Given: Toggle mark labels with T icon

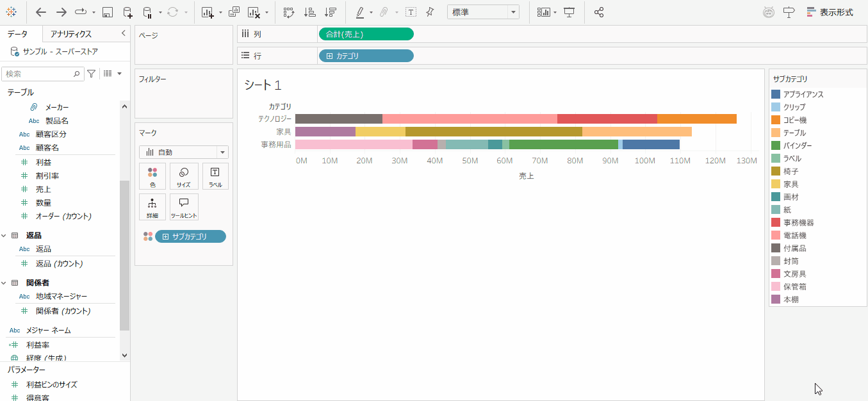Looking at the screenshot, I should [411, 12].
